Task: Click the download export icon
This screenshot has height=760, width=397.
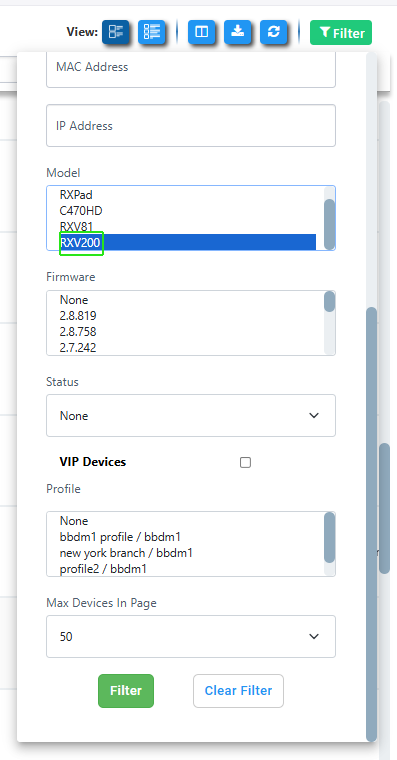Action: click(238, 32)
